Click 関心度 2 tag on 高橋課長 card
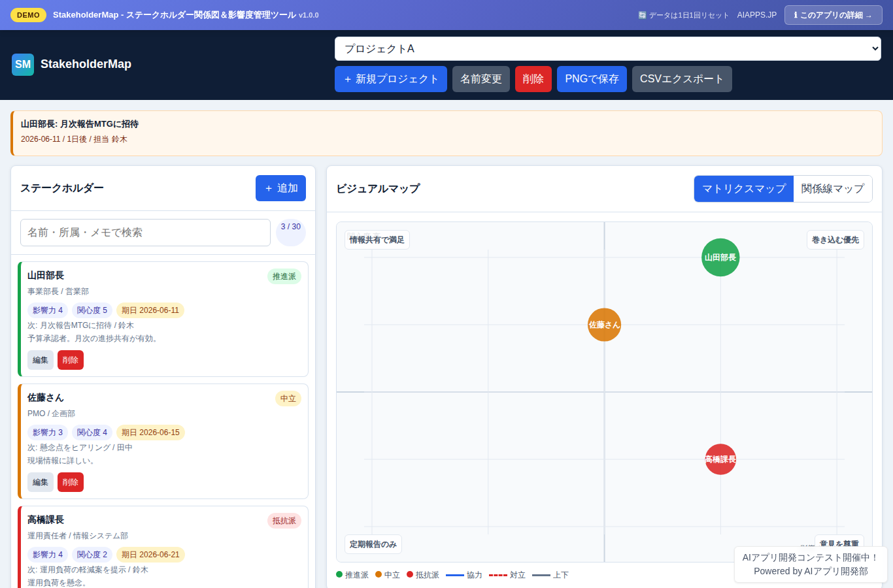The image size is (893, 588). [x=92, y=555]
